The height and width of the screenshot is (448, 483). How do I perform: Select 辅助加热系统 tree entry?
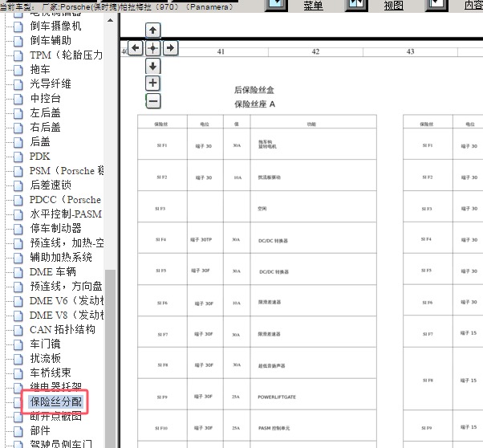61,257
